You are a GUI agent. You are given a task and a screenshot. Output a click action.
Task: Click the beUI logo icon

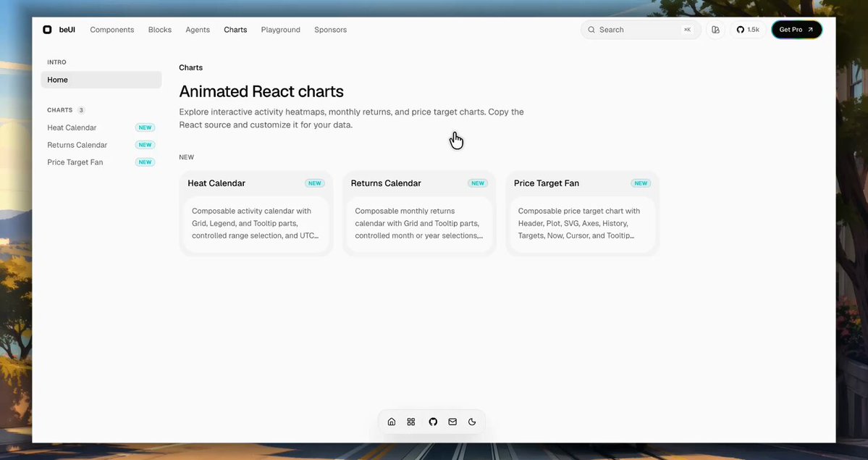47,30
